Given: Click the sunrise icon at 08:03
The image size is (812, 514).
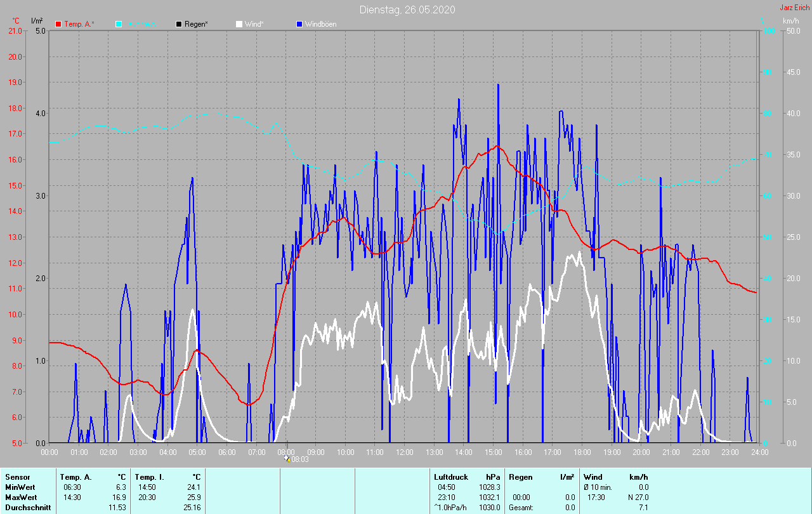Looking at the screenshot, I should click(x=287, y=459).
